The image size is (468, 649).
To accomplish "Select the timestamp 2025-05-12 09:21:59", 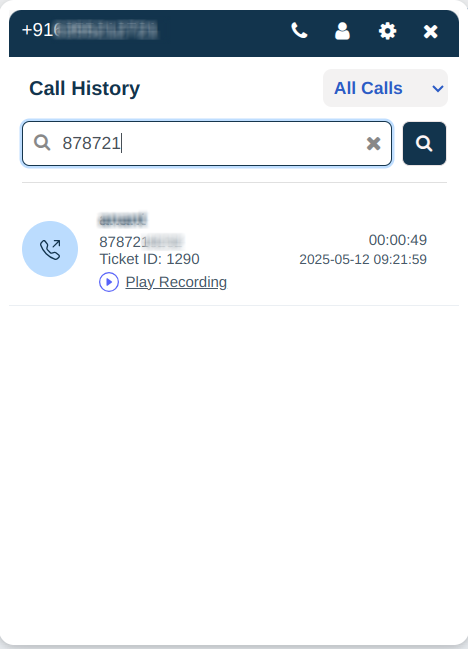I will [363, 260].
